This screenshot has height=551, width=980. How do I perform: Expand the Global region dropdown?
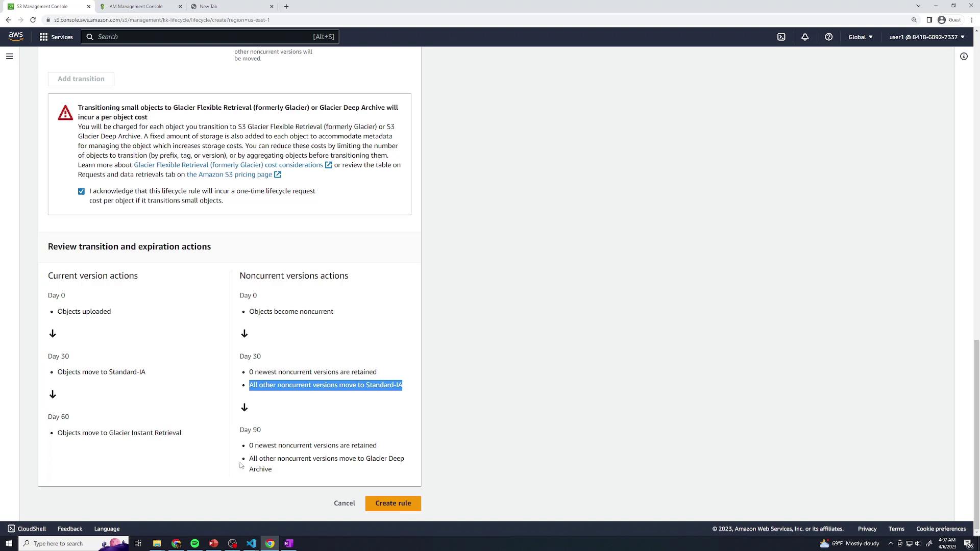tap(861, 37)
